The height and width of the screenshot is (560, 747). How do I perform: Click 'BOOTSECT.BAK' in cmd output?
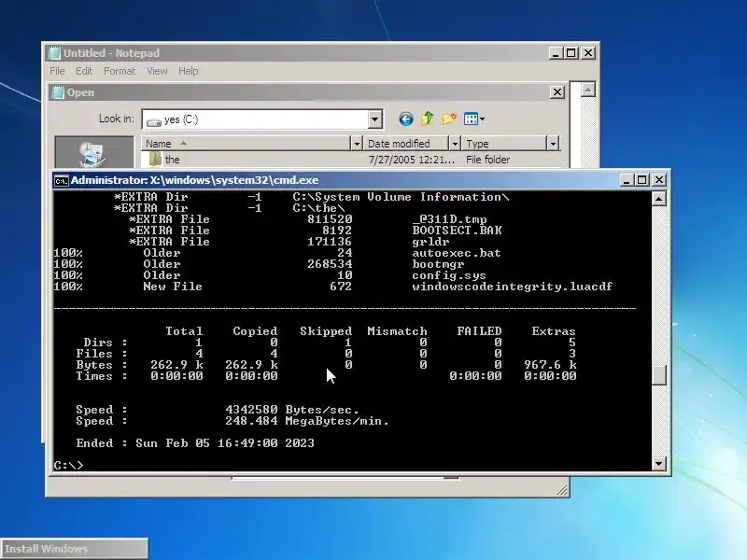click(457, 231)
